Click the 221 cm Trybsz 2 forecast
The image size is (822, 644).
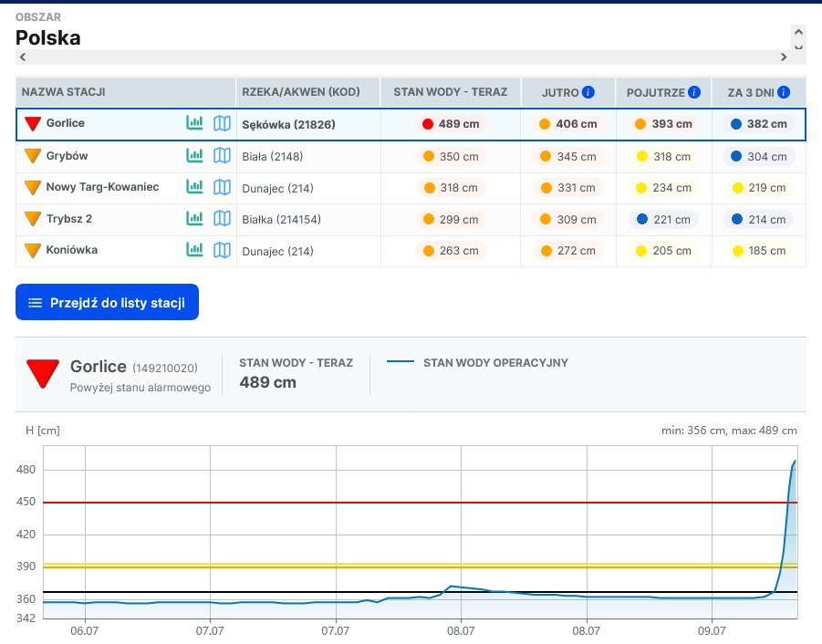click(x=663, y=220)
